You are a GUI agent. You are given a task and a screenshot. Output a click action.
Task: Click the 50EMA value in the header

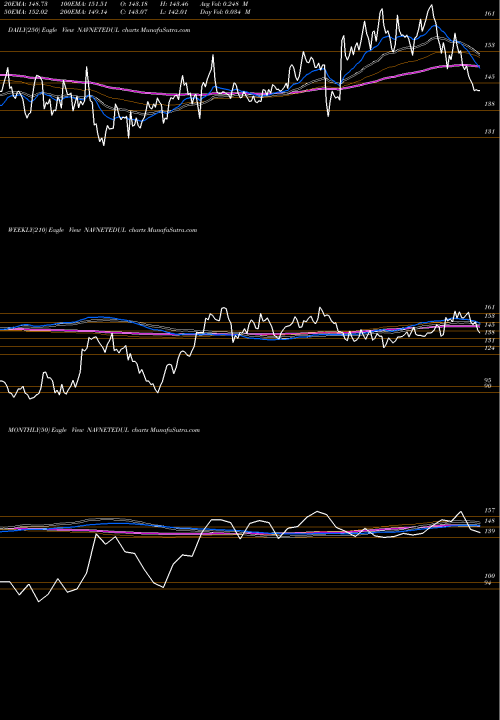(28, 12)
